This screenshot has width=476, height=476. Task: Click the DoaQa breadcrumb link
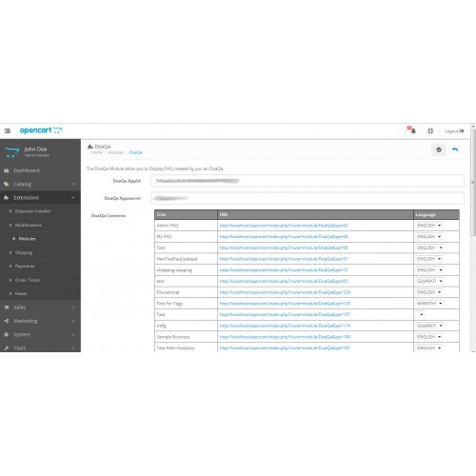coord(135,152)
